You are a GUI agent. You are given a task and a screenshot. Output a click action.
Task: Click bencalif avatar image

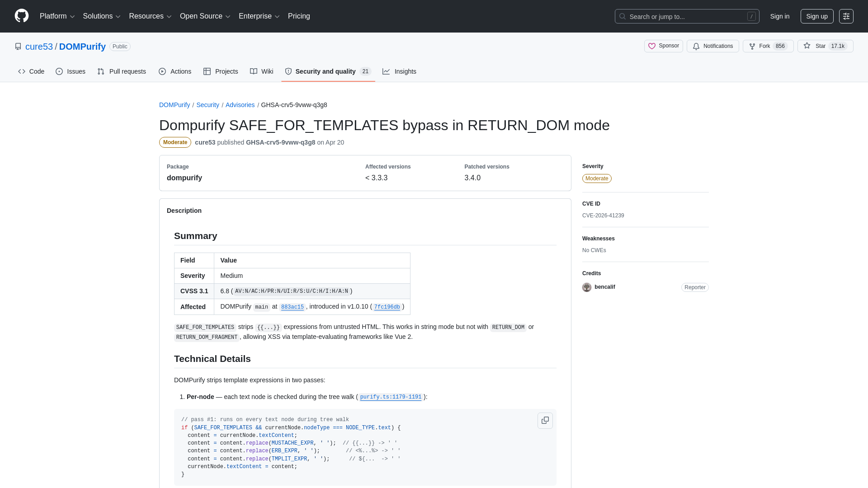coord(587,287)
